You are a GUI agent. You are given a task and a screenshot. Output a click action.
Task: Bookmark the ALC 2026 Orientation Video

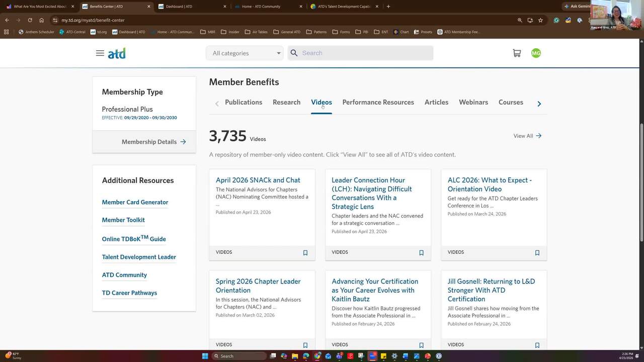point(537,253)
